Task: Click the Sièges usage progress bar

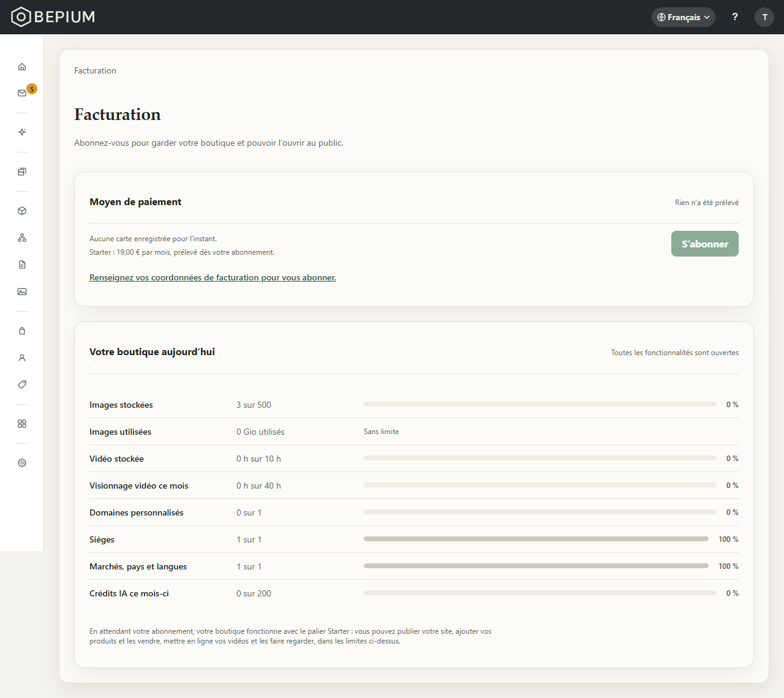Action: coord(536,539)
